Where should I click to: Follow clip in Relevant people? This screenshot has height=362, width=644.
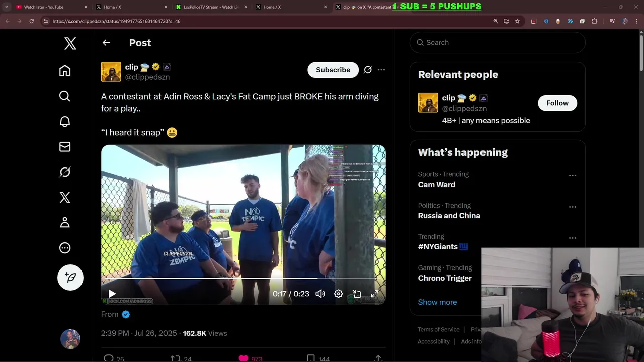(x=557, y=103)
